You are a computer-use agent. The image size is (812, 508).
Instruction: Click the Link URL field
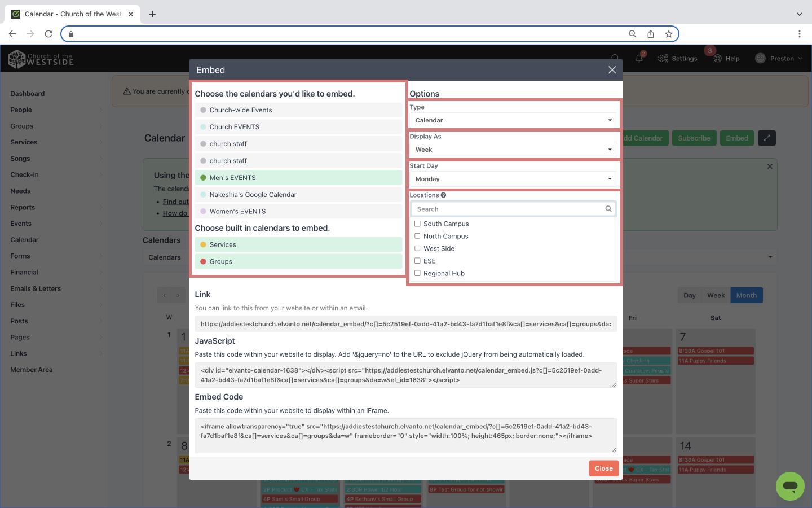[406, 324]
